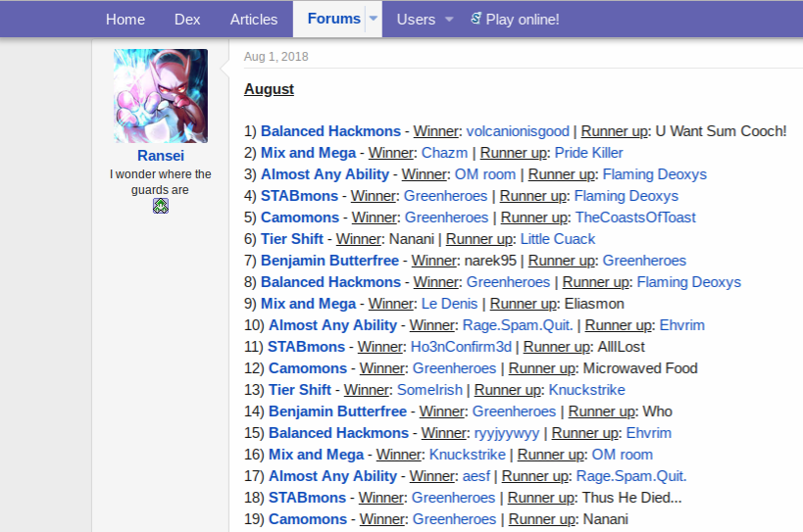
Task: Click runner up Pride Killer link
Action: pyautogui.click(x=589, y=153)
